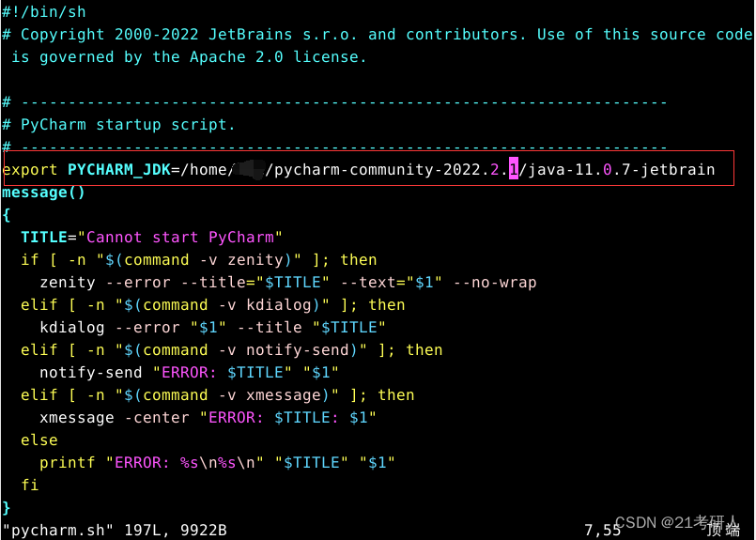Click the dashed comment line above "PyCharm startup script"
The image size is (756, 540).
(334, 102)
